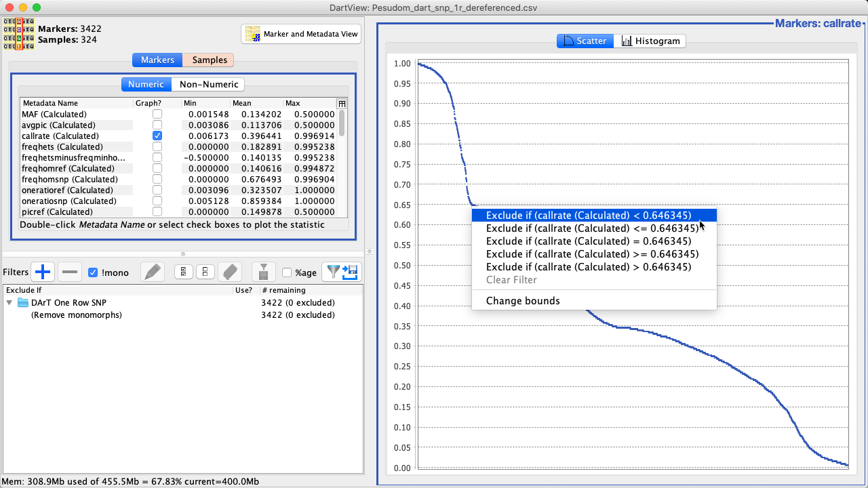Click the edit filter pencil icon
The height and width of the screenshot is (488, 868).
point(153,272)
